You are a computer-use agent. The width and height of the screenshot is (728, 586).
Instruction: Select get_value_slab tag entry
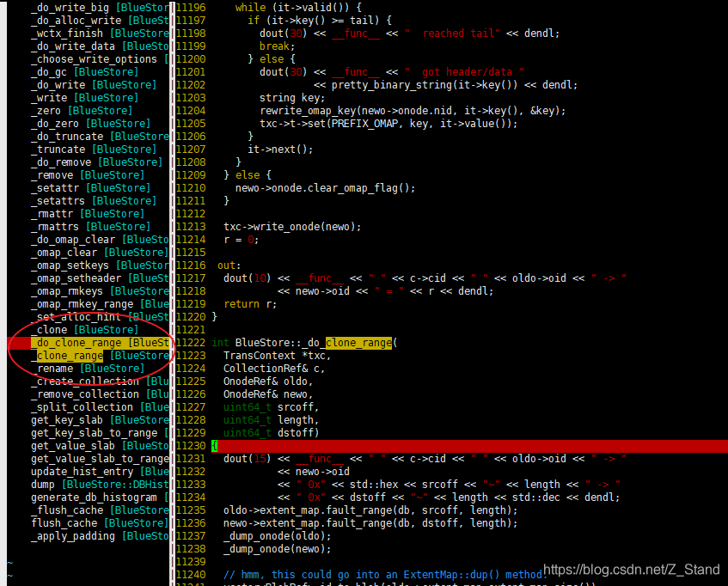tap(100, 446)
